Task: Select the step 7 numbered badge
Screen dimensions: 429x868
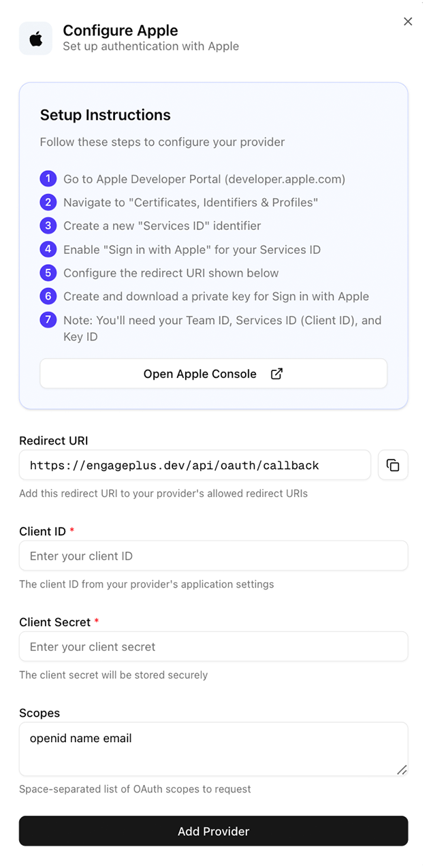Action: [x=48, y=321]
